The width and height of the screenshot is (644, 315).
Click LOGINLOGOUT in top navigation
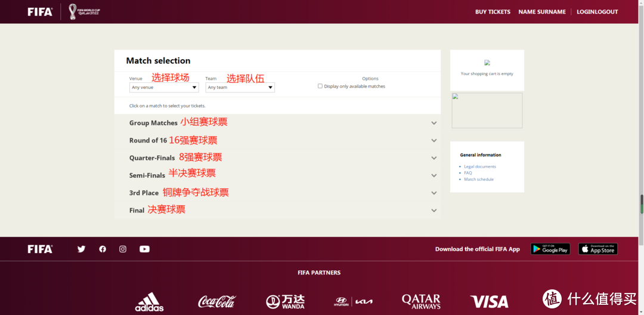pyautogui.click(x=597, y=12)
